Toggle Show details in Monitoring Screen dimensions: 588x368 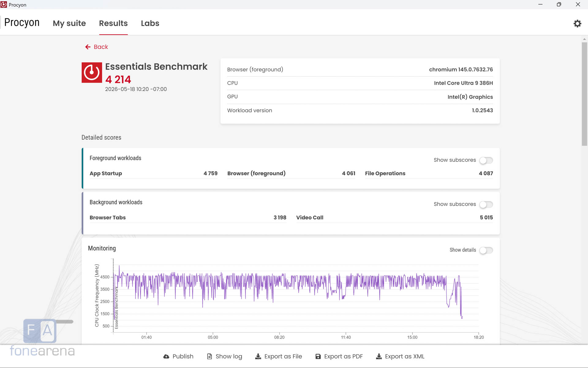486,250
